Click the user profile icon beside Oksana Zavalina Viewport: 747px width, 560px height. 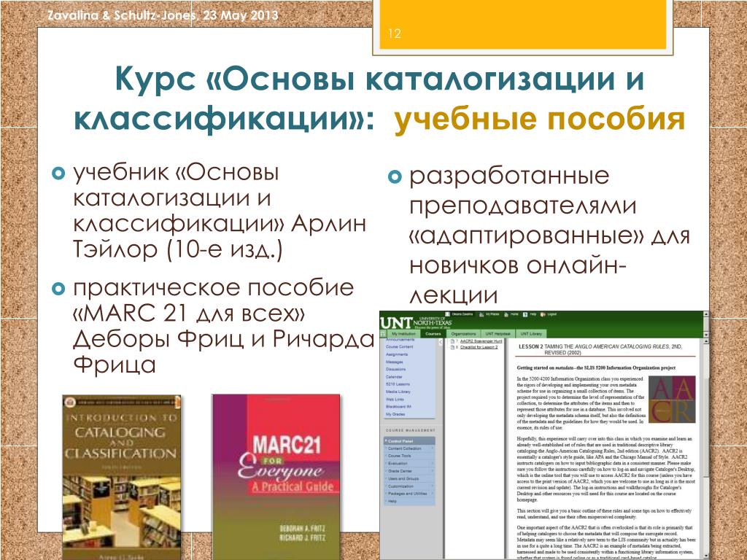(447, 314)
